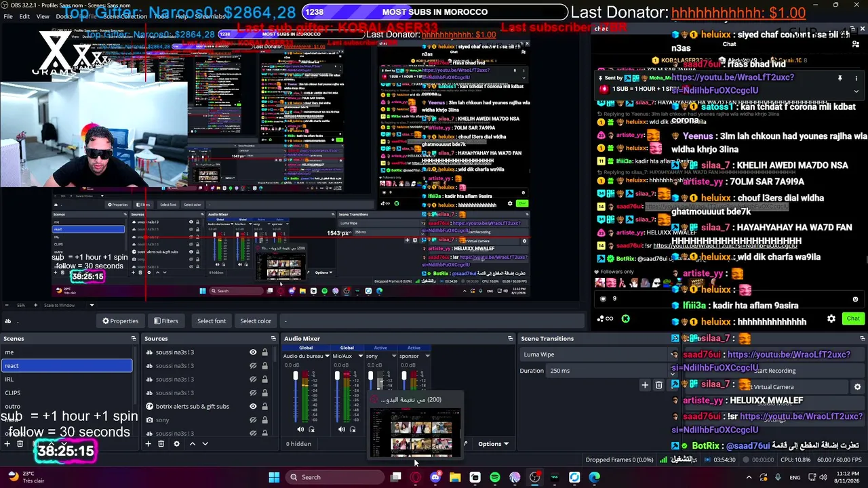Click the green Chat send button
This screenshot has width=868, height=488.
click(853, 319)
